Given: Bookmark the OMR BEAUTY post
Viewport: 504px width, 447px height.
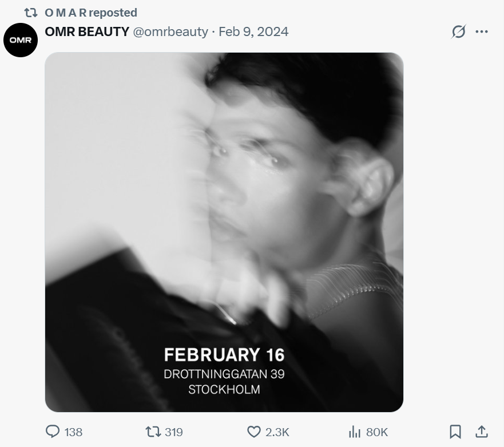Looking at the screenshot, I should tap(455, 431).
